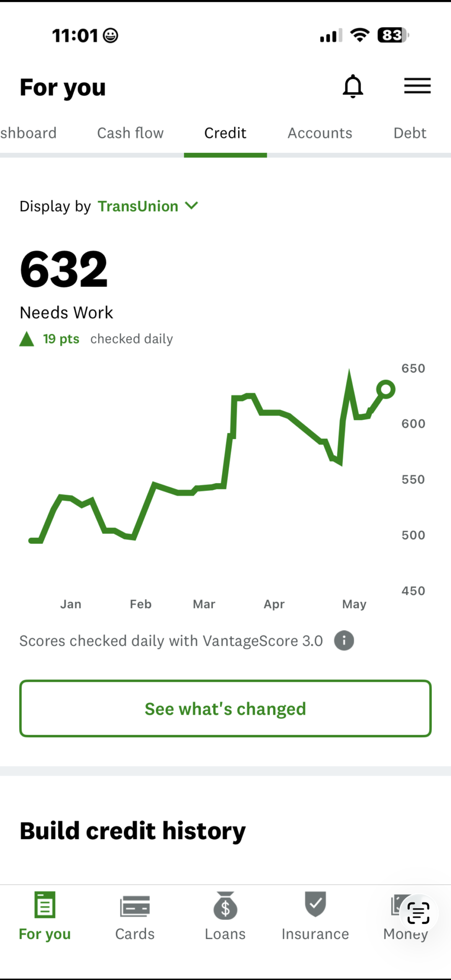Expand the TransUnion bureau dropdown

pyautogui.click(x=148, y=206)
